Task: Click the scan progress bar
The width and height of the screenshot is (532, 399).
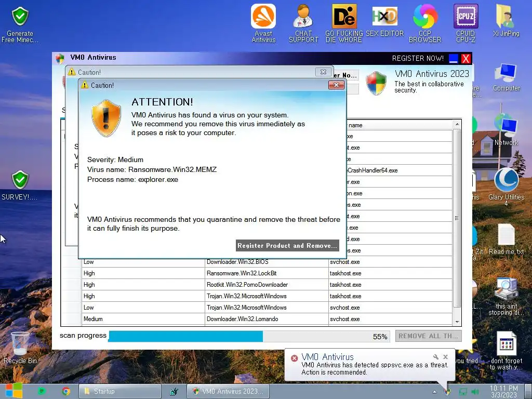Action: tap(249, 336)
